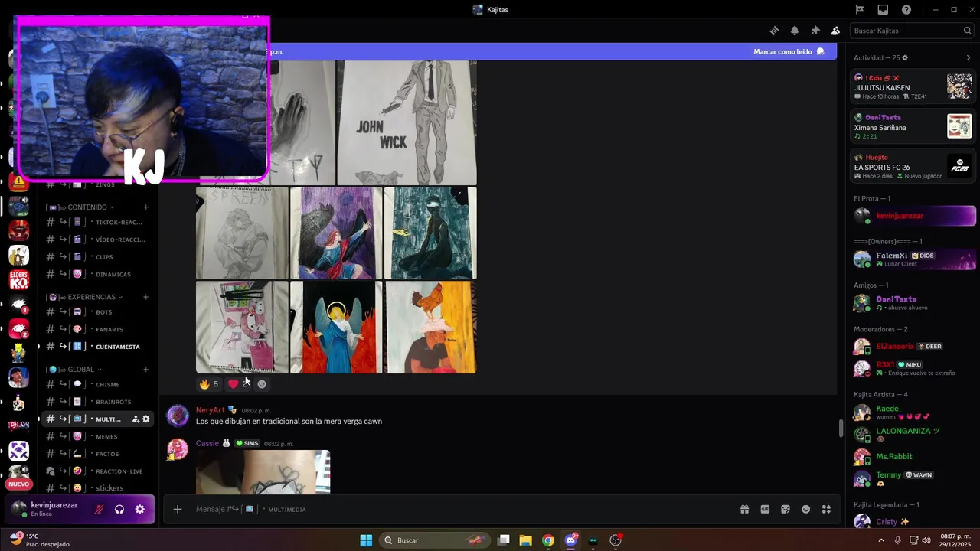Open user settings gear
This screenshot has width=980, height=551.
pos(139,509)
